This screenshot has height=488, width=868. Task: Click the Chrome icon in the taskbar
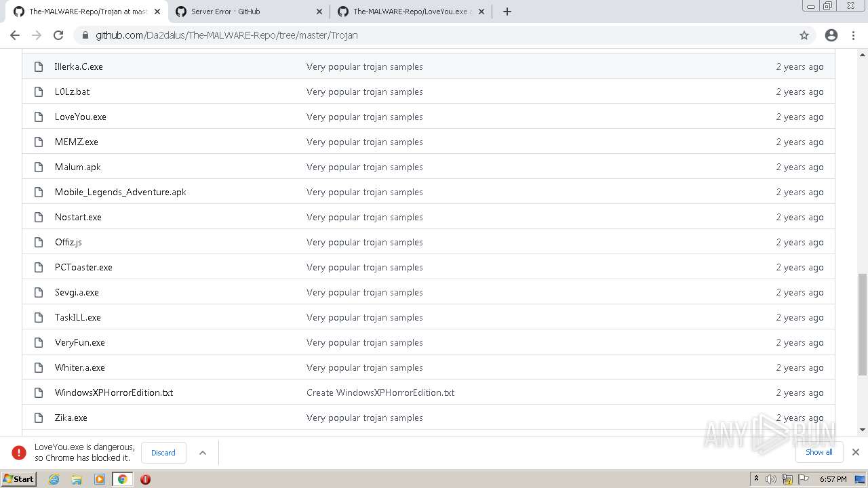(122, 479)
